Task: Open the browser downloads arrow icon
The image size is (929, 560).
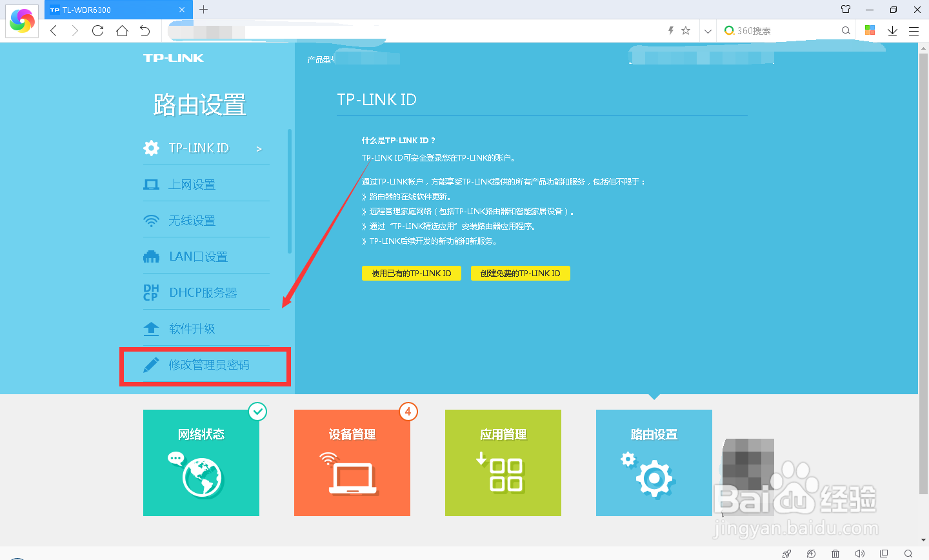Action: click(x=892, y=30)
